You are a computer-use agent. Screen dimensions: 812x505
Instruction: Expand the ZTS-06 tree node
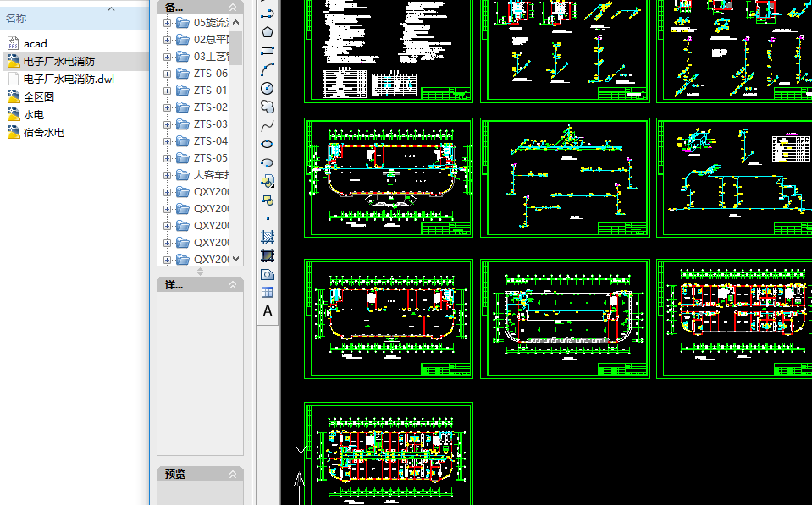(x=167, y=74)
